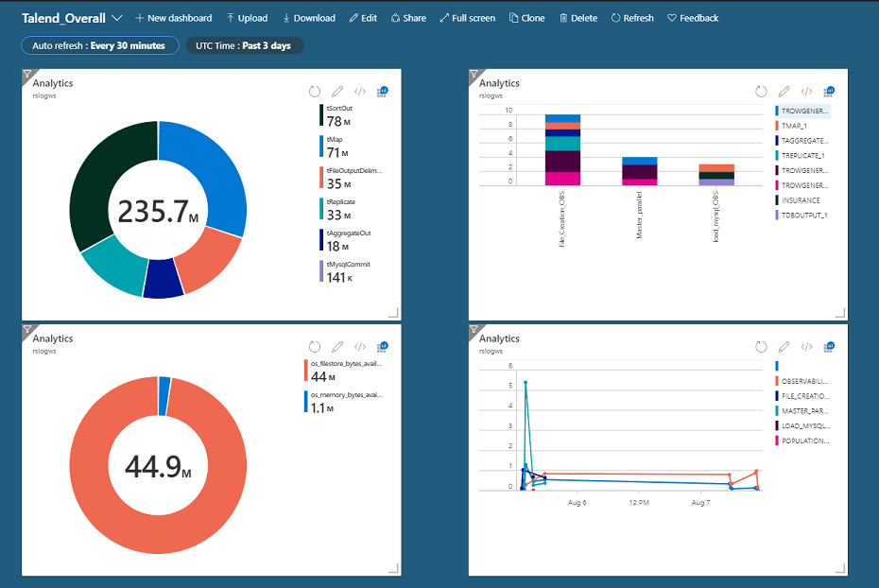Click the Delete icon in the toolbar

click(x=578, y=17)
